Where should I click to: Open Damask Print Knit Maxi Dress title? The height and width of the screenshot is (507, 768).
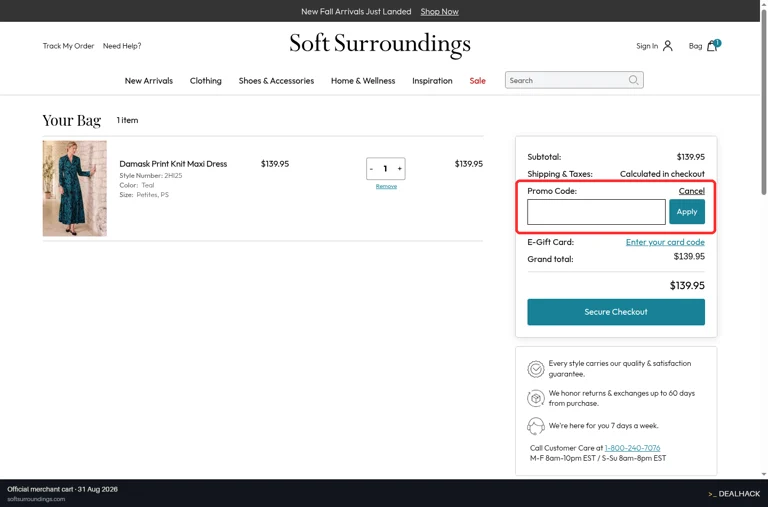[173, 164]
